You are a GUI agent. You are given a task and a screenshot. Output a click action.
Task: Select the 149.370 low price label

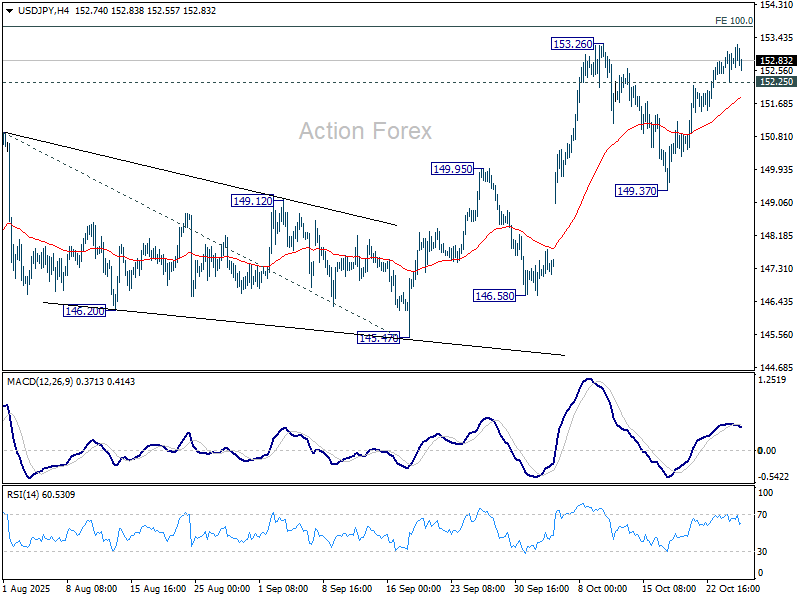point(636,190)
